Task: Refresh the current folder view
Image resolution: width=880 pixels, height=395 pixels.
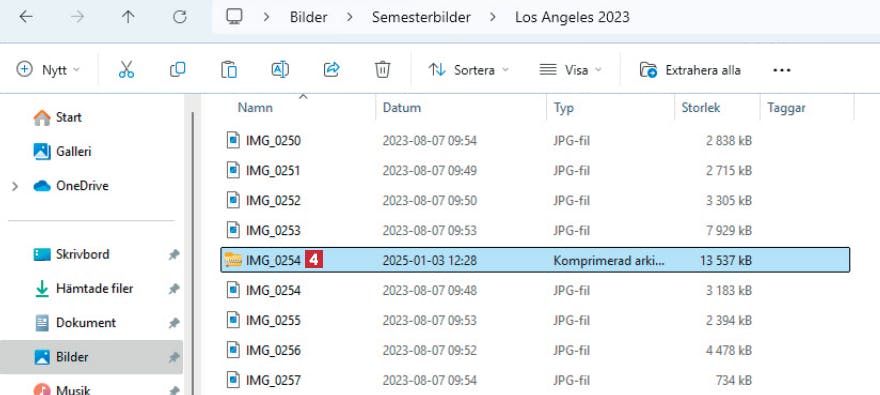Action: pyautogui.click(x=180, y=17)
